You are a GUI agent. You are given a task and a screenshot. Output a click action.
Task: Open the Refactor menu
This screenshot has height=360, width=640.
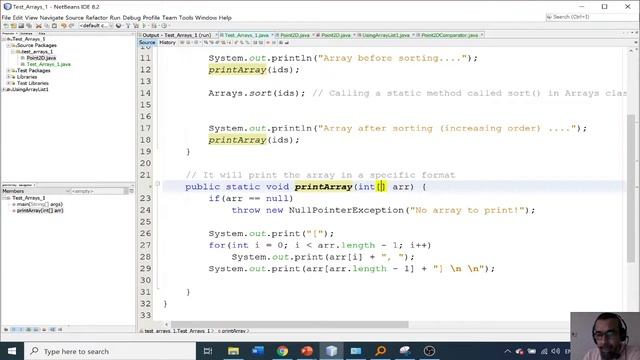[x=96, y=18]
